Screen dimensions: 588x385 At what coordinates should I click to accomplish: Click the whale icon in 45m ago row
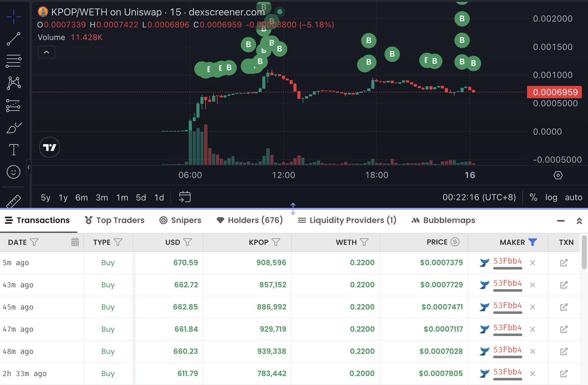485,307
